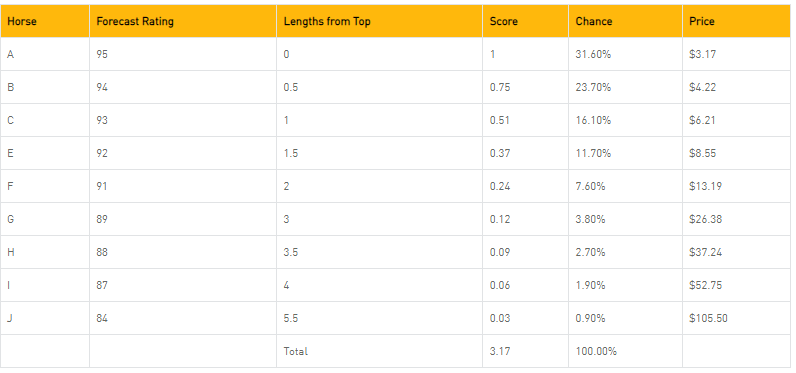
Task: Select Horse G's name cell
Action: point(45,219)
